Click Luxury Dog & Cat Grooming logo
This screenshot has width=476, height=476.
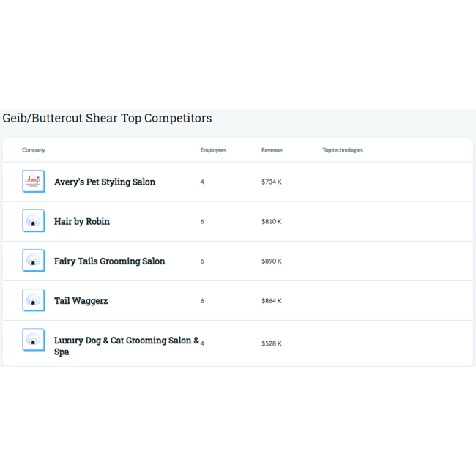coord(33,340)
